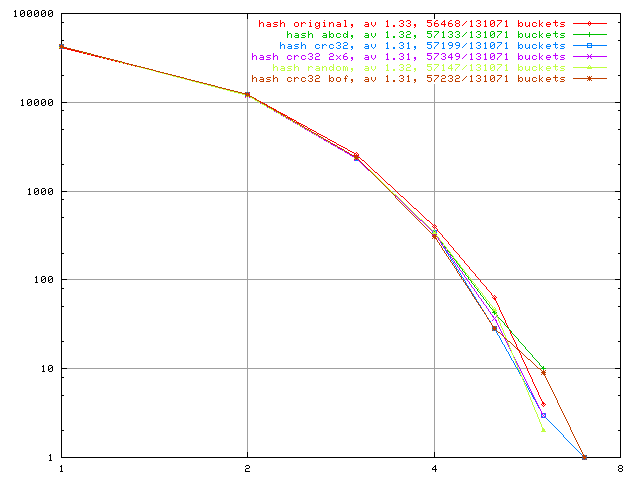Click the red 'hash original' legend line sample

590,22
